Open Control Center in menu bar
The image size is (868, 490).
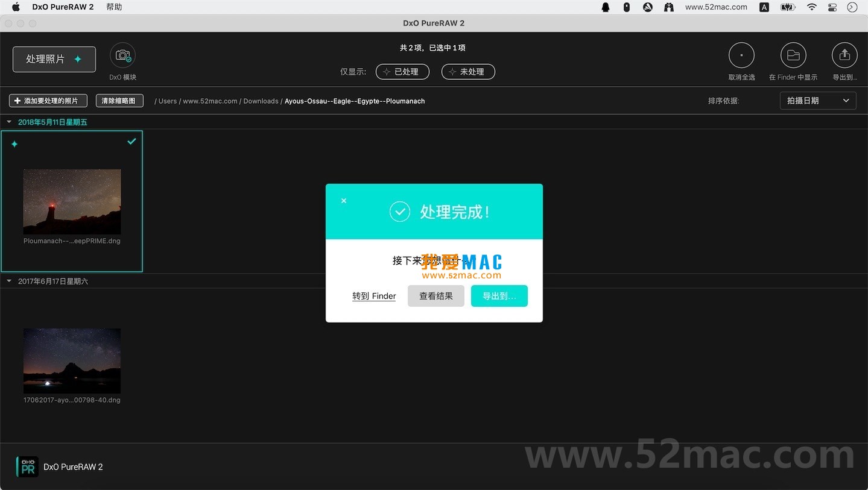pyautogui.click(x=832, y=7)
